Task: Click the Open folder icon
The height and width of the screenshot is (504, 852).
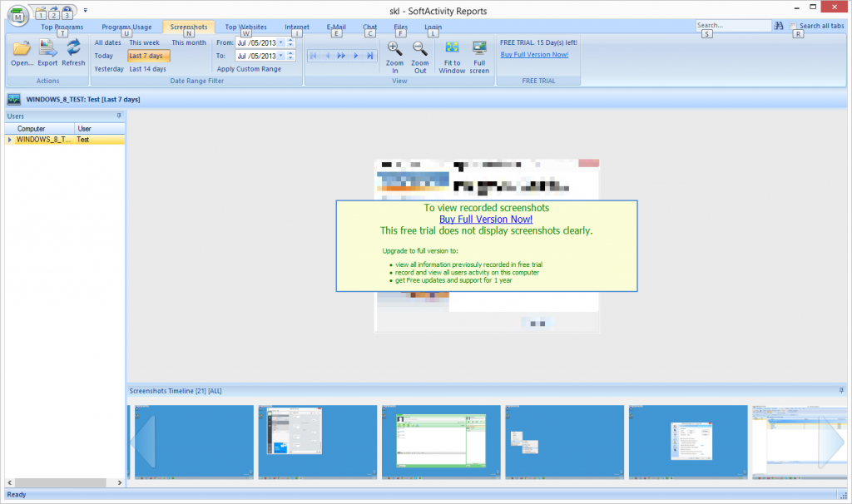Action: [x=21, y=52]
